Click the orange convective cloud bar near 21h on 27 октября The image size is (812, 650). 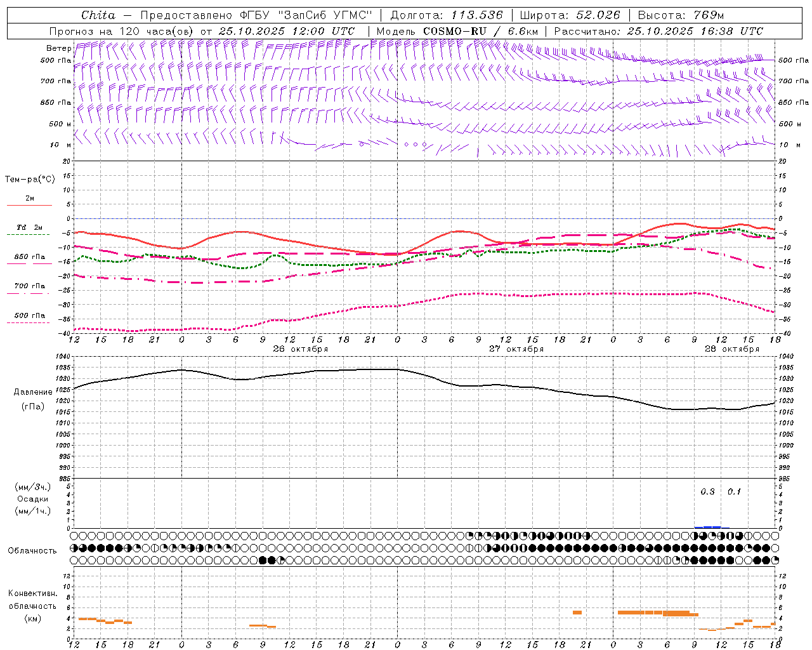click(577, 613)
